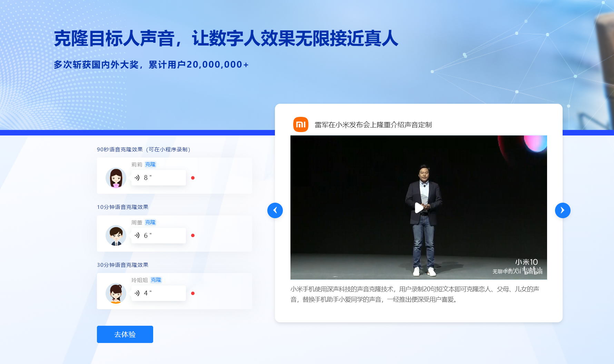The height and width of the screenshot is (364, 614).
Task: Click sound wave icon in 4" bubble
Action: pos(137,293)
